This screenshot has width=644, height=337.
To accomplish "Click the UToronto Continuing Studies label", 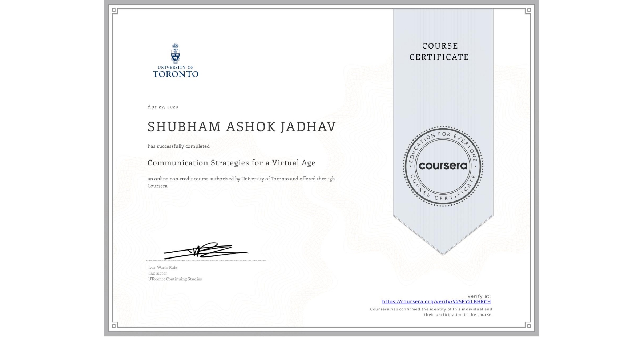I will pyautogui.click(x=175, y=279).
